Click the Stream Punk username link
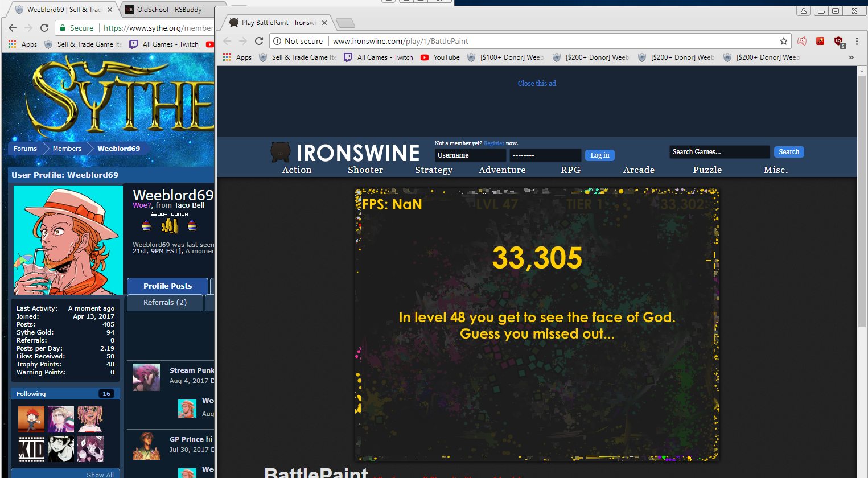 [192, 370]
